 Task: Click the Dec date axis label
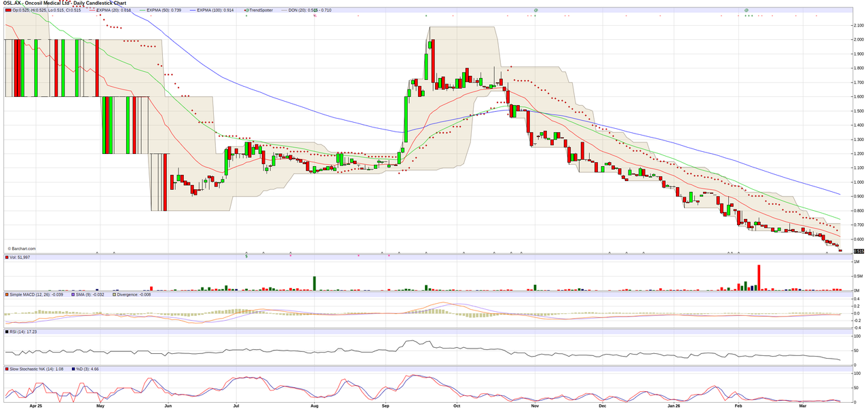(x=603, y=406)
